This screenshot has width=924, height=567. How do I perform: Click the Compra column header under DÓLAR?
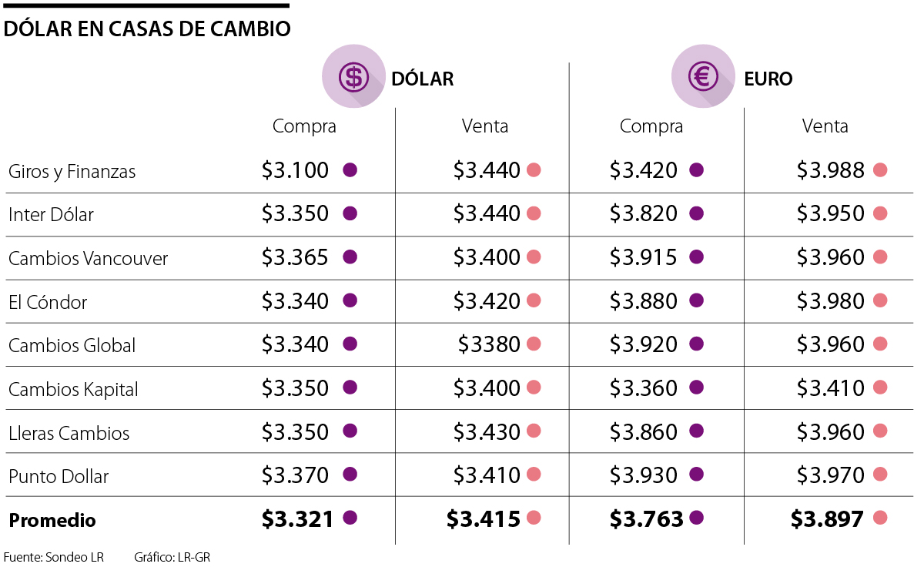pyautogui.click(x=304, y=126)
